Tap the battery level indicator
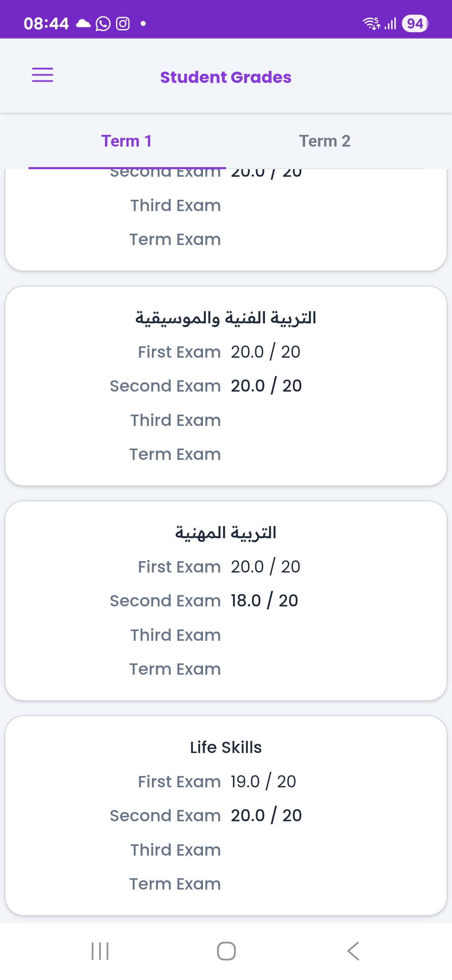 414,23
